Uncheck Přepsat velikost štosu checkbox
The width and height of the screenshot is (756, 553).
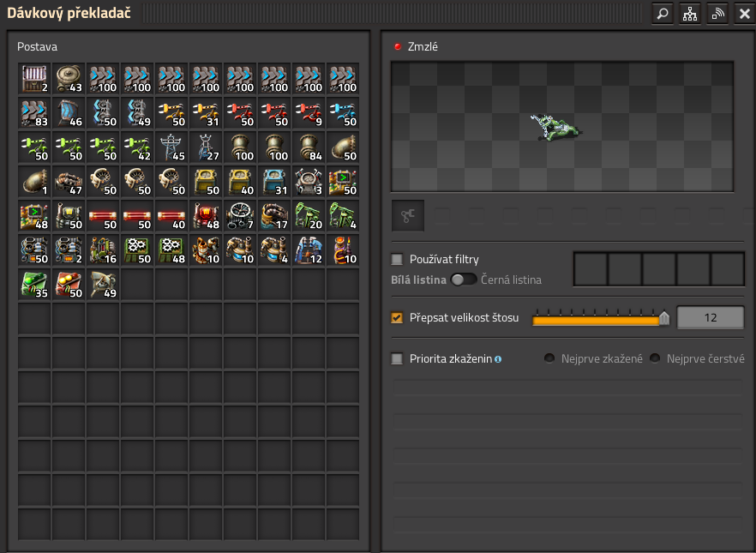(397, 317)
